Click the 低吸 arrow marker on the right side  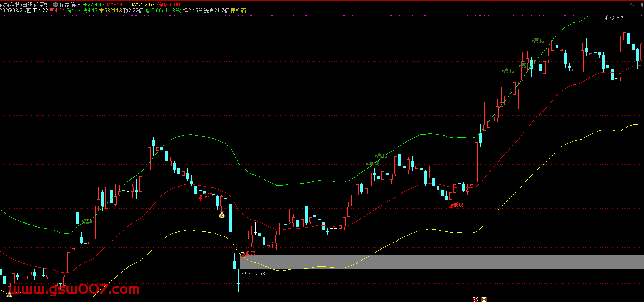point(451,206)
